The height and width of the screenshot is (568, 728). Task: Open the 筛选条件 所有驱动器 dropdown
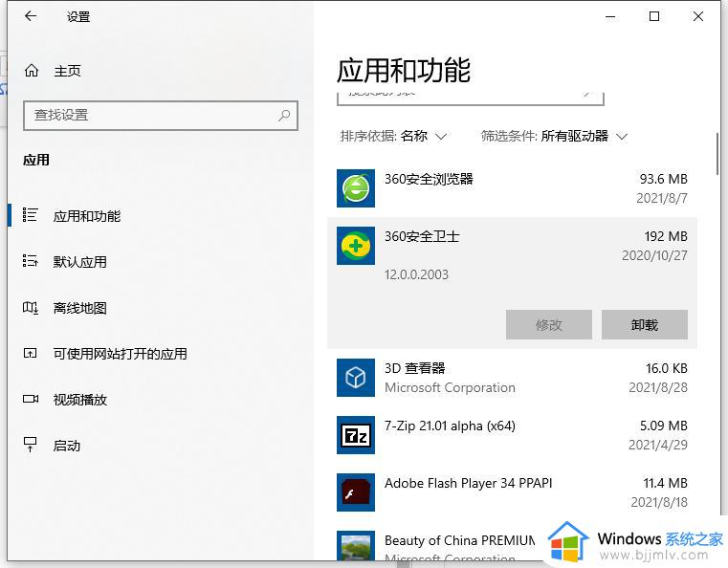(554, 136)
